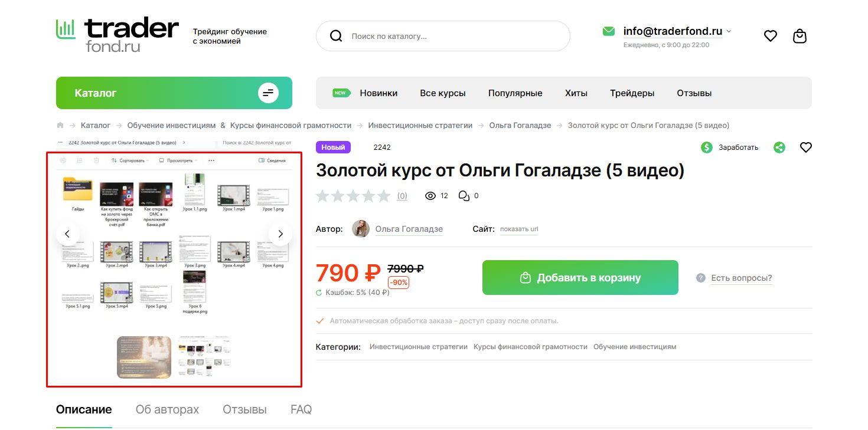868x430 pixels.
Task: Click the Заработать dollar icon
Action: (707, 147)
